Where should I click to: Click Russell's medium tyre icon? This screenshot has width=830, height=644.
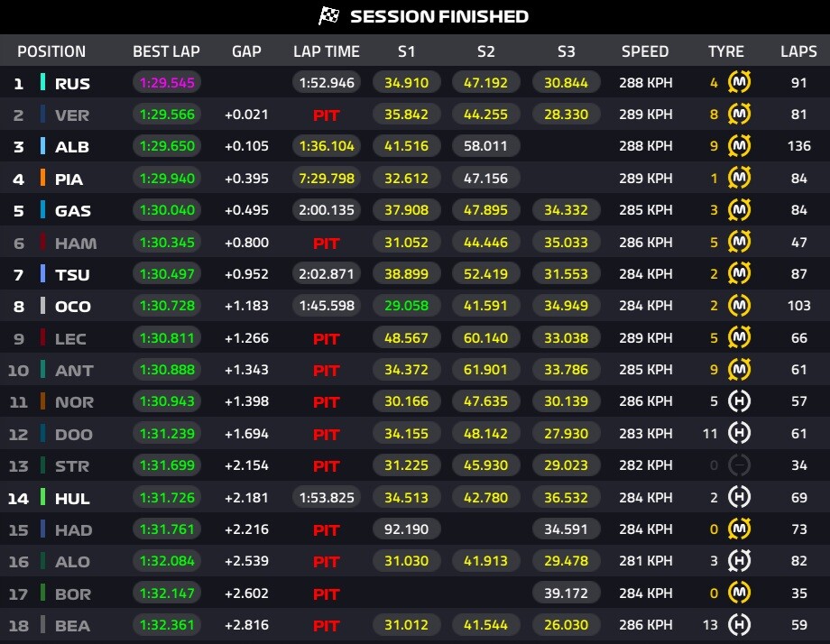[740, 83]
